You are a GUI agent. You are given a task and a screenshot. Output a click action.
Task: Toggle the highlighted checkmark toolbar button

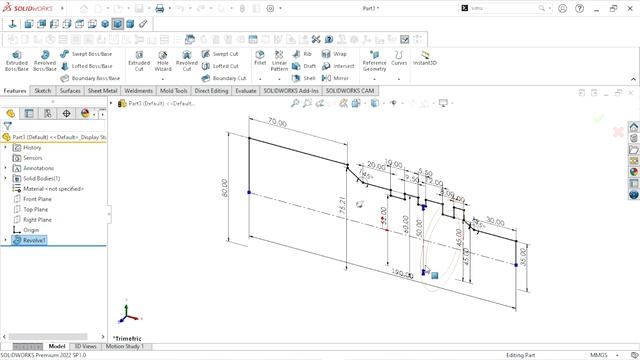(x=404, y=39)
